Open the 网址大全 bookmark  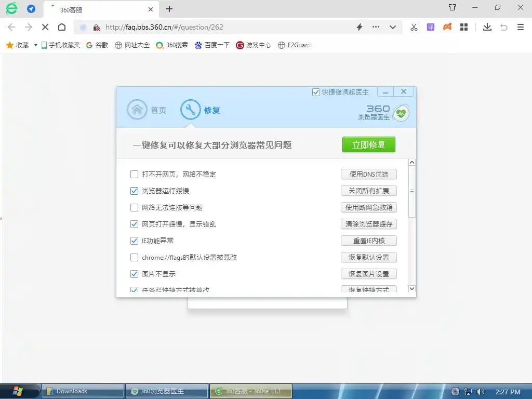click(x=132, y=45)
